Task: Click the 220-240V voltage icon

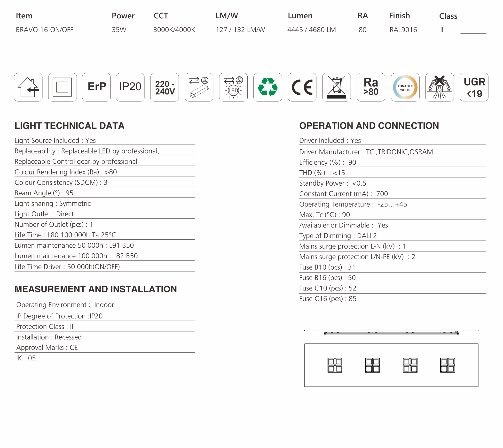Action: [x=165, y=87]
